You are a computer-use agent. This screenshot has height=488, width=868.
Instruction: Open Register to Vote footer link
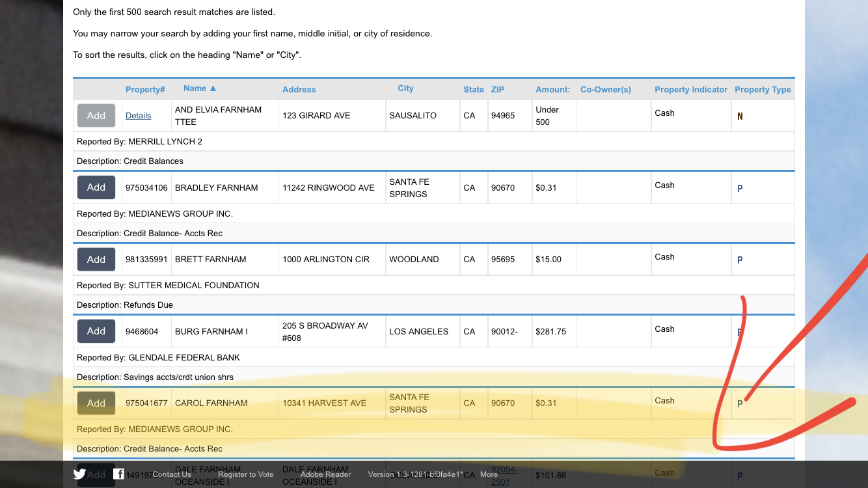tap(246, 474)
